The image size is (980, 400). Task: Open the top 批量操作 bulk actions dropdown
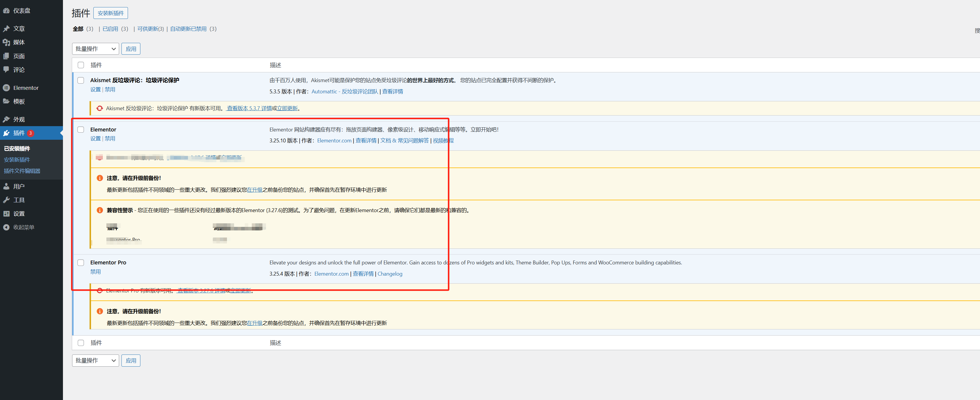(x=95, y=49)
